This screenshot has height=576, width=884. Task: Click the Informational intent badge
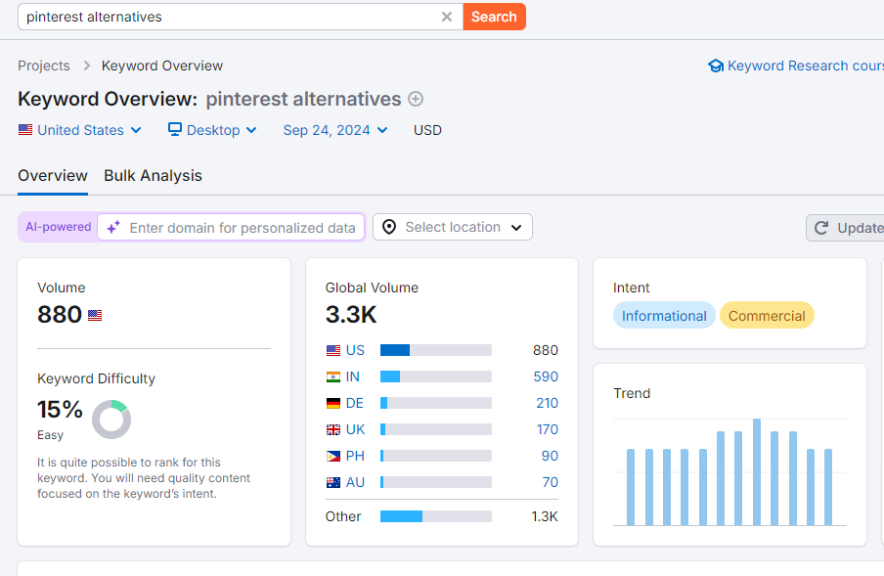pos(664,316)
